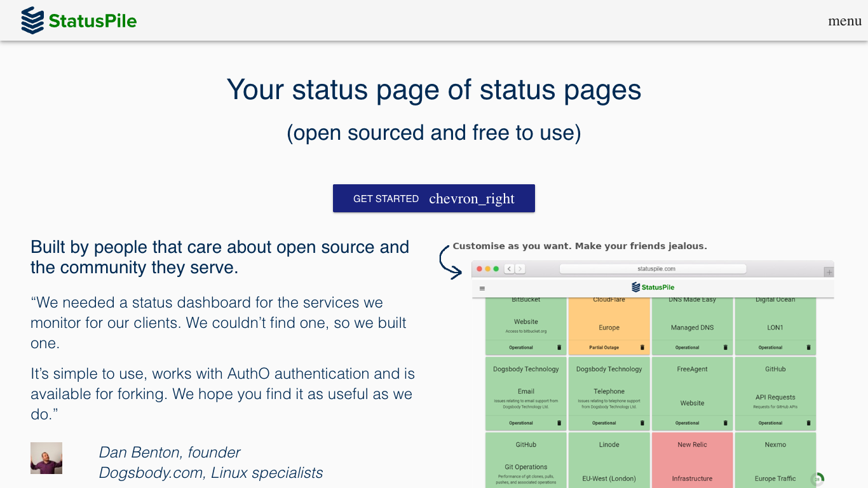Click the new tab plus icon in the screenshot
The image size is (868, 488).
click(x=829, y=272)
